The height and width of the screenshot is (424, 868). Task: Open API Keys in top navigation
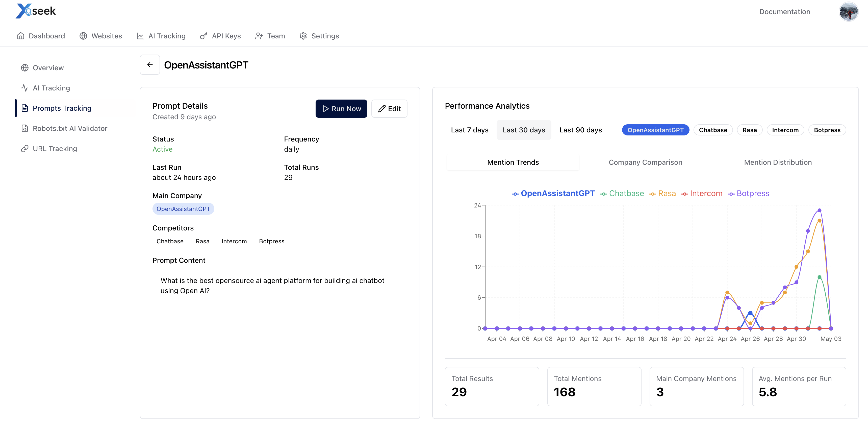pyautogui.click(x=220, y=36)
